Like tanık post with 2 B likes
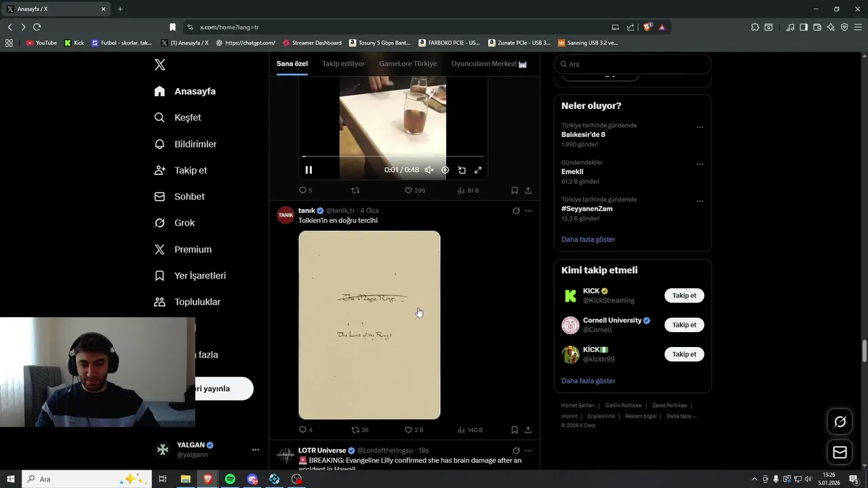Viewport: 868px width, 488px height. click(x=414, y=430)
